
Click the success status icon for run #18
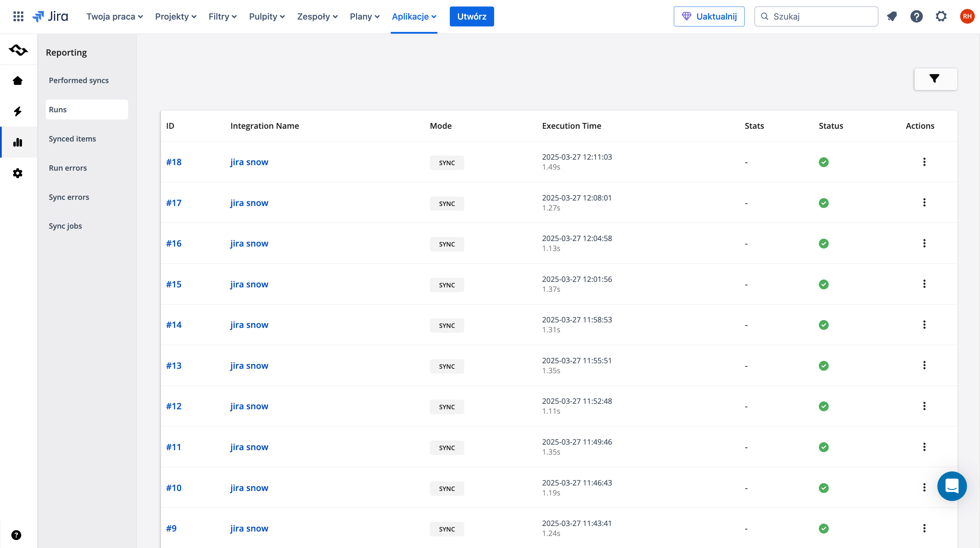pyautogui.click(x=824, y=162)
